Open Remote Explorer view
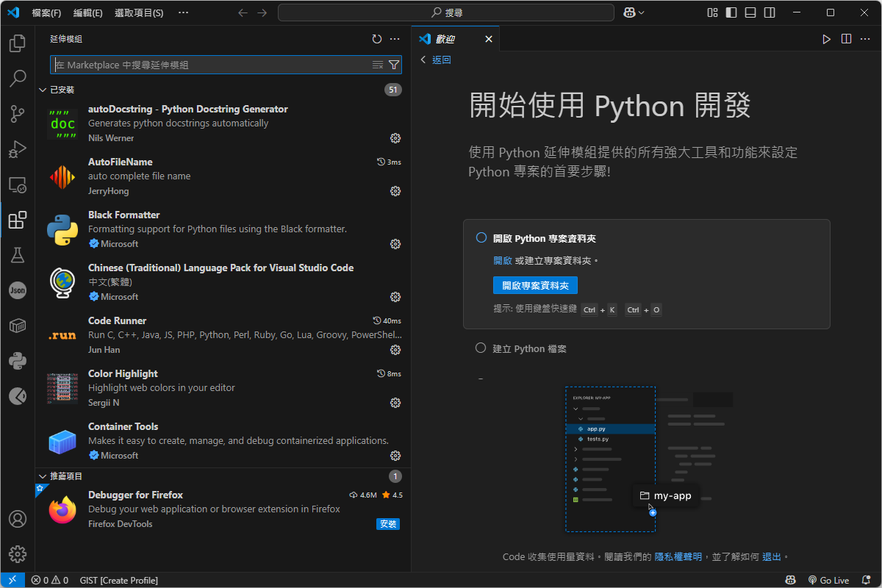Image resolution: width=882 pixels, height=588 pixels. (17, 184)
